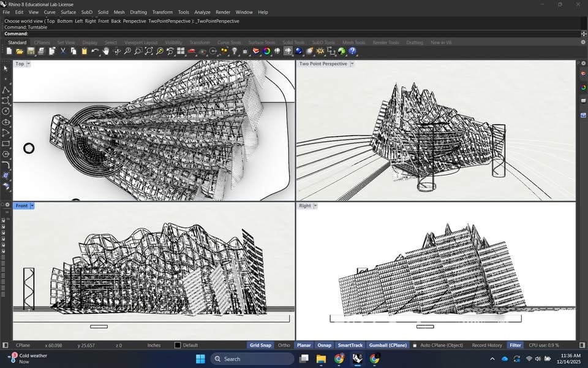Open the Front viewport dropdown arrow
The image size is (588, 368).
coord(32,206)
